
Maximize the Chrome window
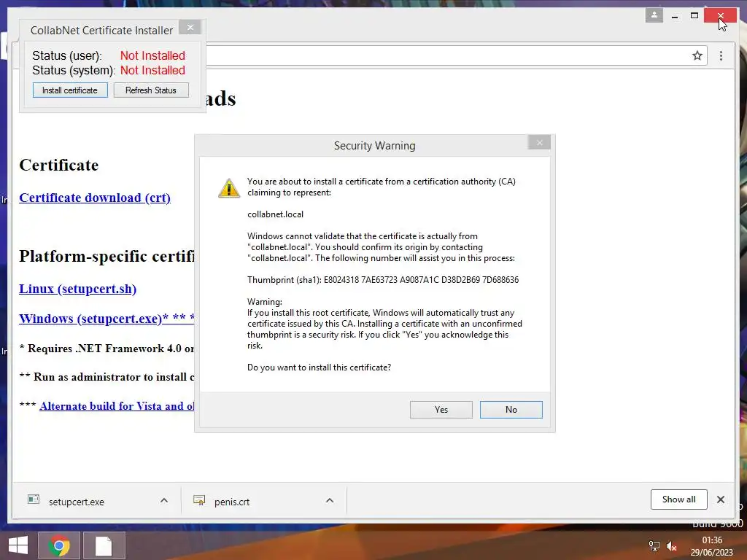click(x=694, y=16)
